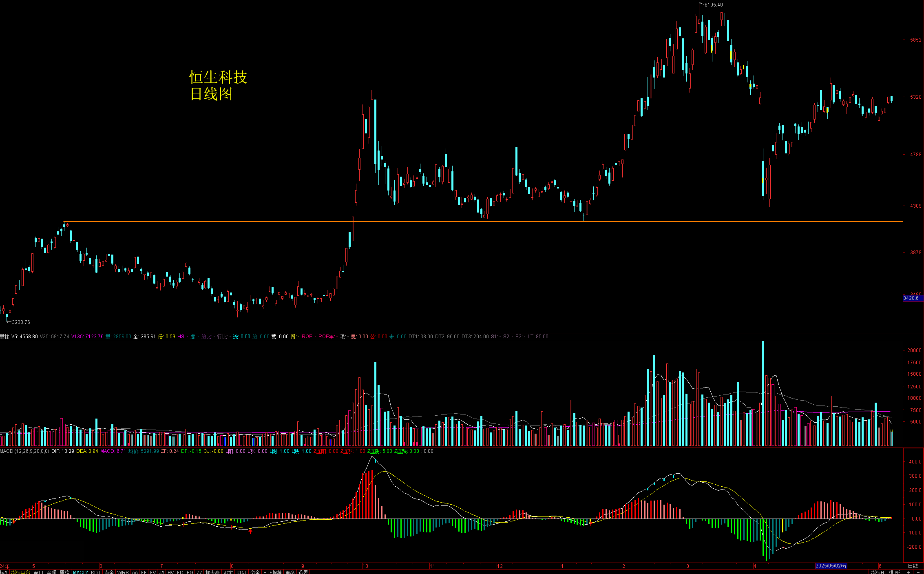Open the 股东 shareholders tab
The height and width of the screenshot is (574, 924).
click(228, 572)
